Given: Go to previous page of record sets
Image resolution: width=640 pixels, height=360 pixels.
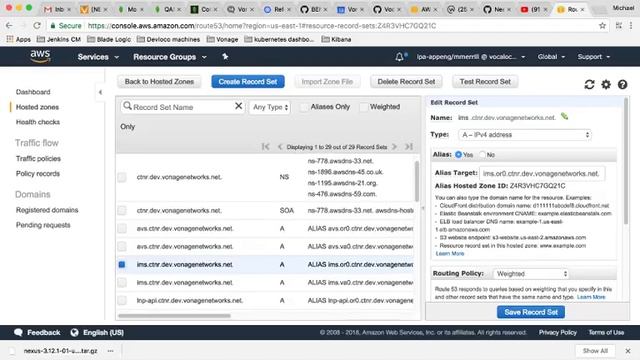Looking at the screenshot, I should coord(280,147).
